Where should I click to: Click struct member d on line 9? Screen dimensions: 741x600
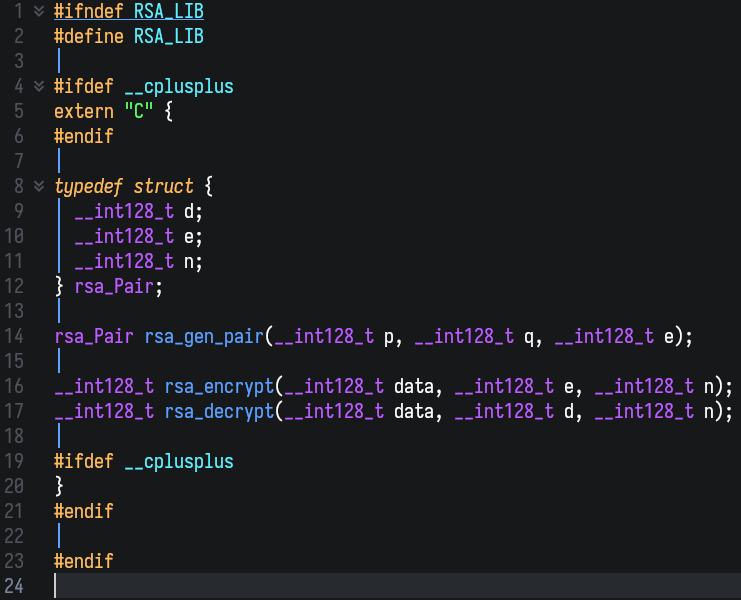pos(189,211)
